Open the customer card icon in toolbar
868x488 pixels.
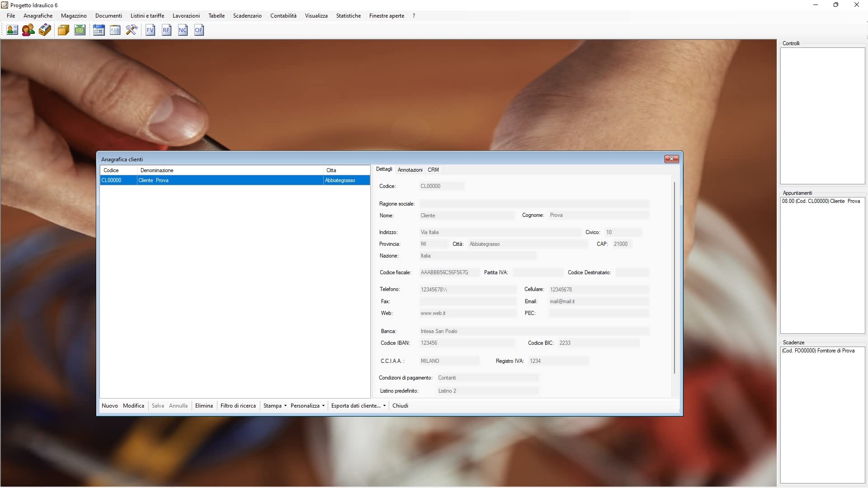click(x=12, y=30)
